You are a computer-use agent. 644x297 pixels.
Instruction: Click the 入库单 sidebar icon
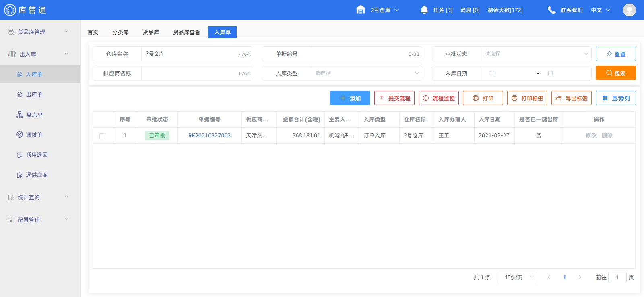click(x=19, y=74)
